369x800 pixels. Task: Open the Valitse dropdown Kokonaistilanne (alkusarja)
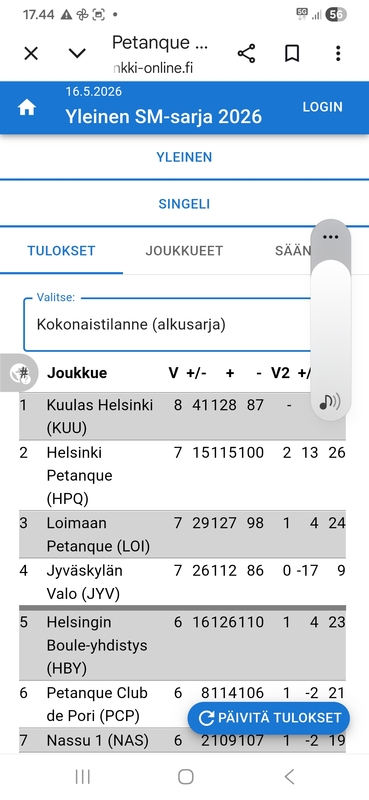pos(168,324)
